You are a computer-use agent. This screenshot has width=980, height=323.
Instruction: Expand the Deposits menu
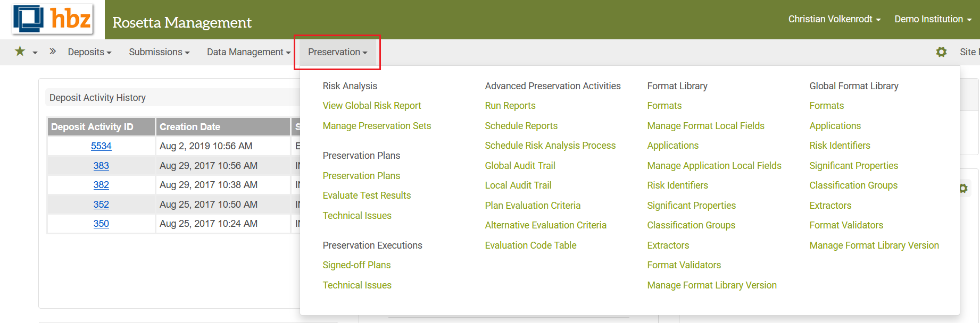(x=89, y=52)
